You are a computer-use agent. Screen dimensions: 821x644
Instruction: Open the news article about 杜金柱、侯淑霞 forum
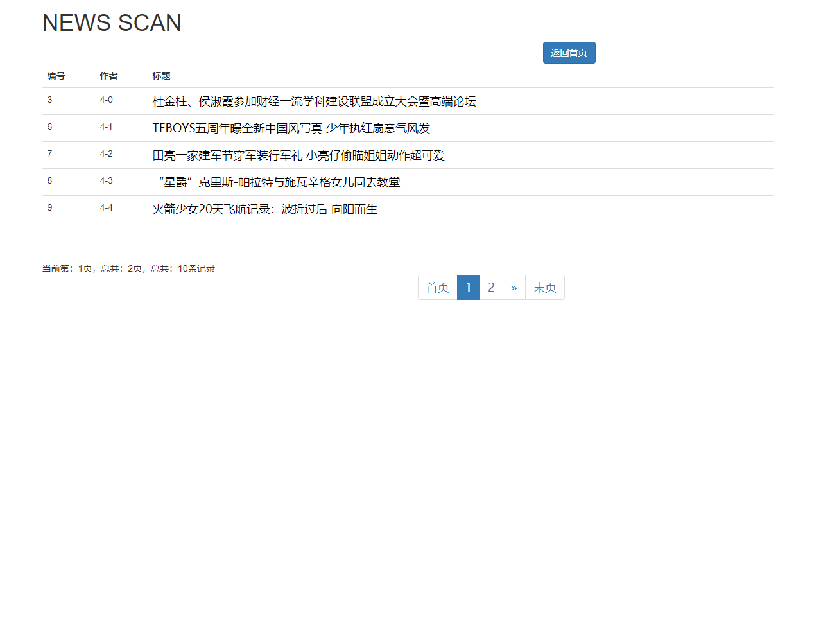[313, 101]
